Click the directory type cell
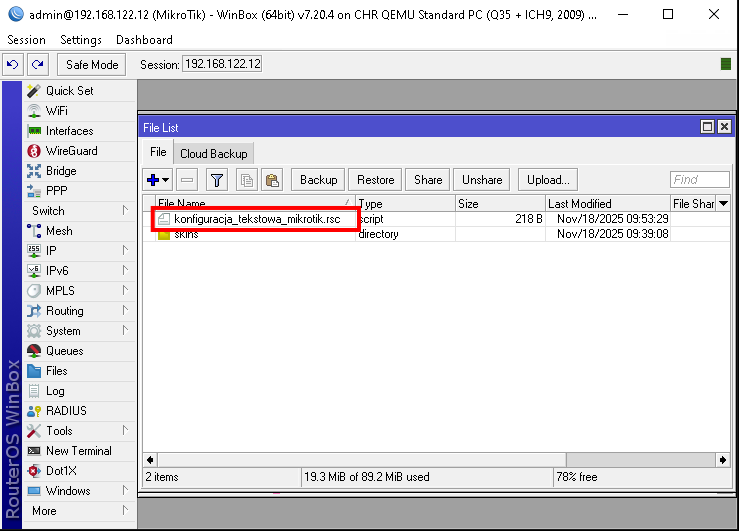The width and height of the screenshot is (739, 531). click(405, 234)
